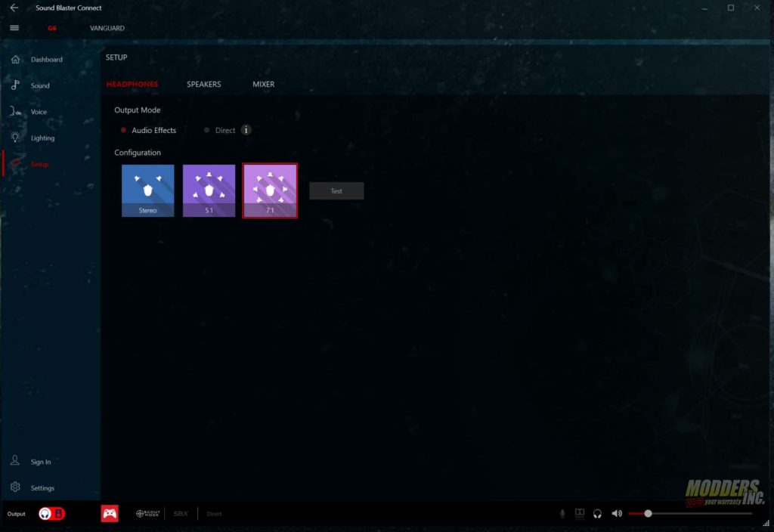This screenshot has width=774, height=532.
Task: Switch to the G6 device tab
Action: 52,28
